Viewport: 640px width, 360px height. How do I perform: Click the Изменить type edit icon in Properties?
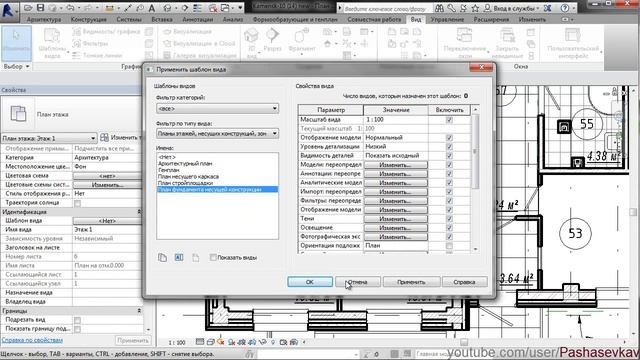coord(104,137)
